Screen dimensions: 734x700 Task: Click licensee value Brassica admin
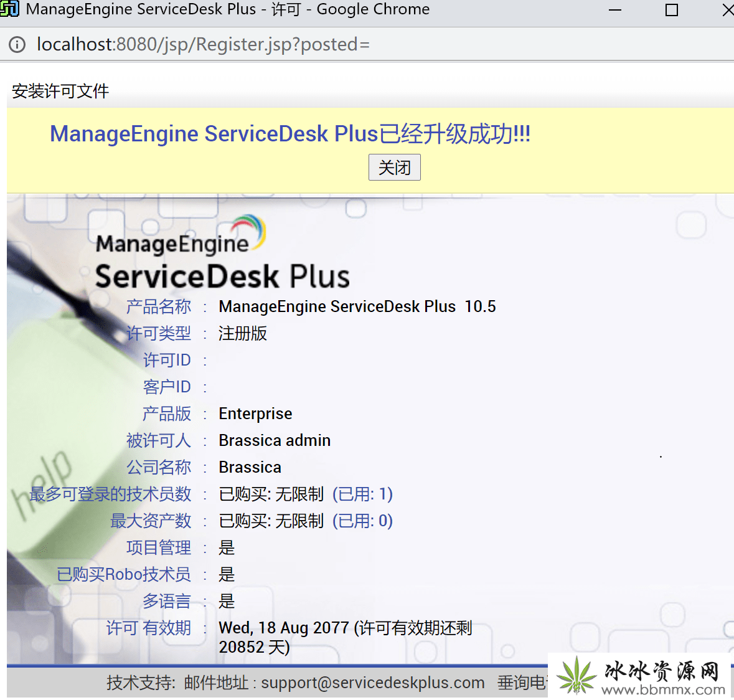pos(275,440)
